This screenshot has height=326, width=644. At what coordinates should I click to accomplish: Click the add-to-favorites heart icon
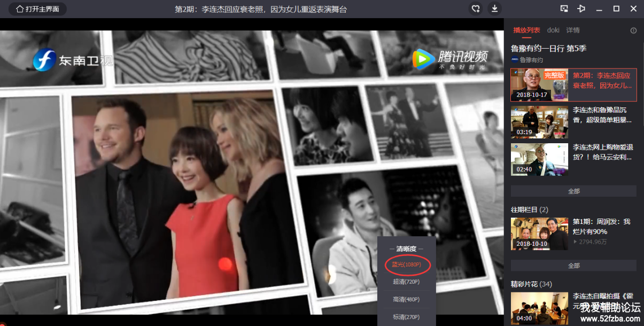(x=475, y=9)
